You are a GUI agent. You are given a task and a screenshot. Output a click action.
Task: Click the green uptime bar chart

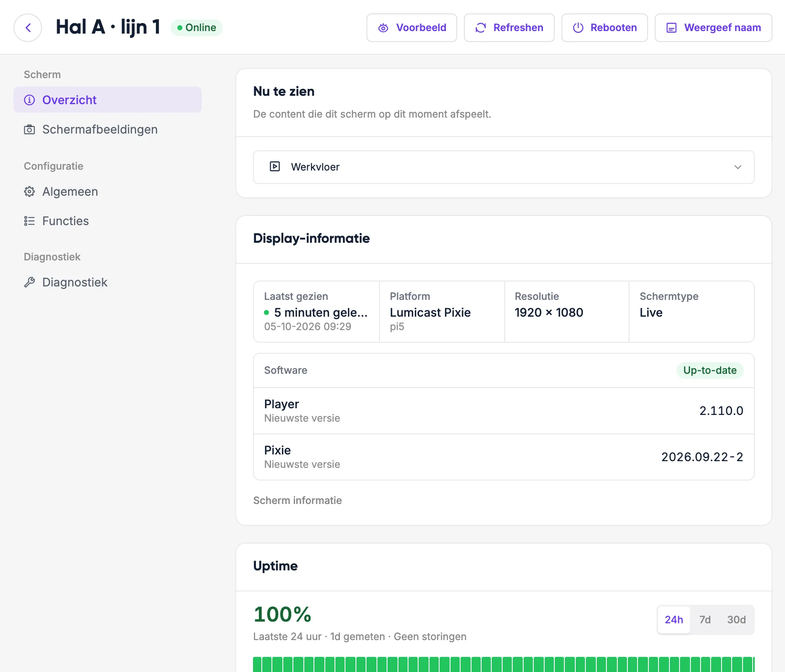coord(503,664)
